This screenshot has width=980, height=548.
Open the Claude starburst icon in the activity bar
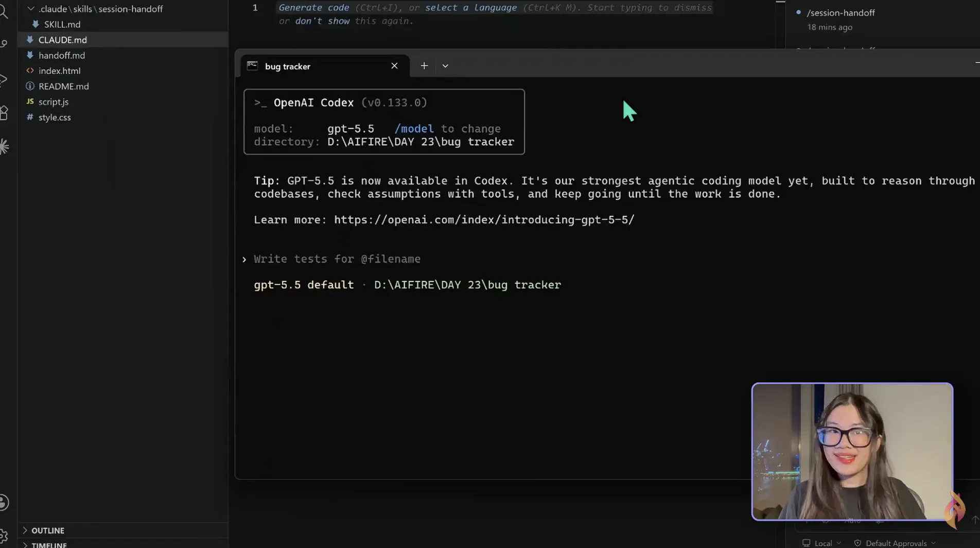click(x=4, y=147)
